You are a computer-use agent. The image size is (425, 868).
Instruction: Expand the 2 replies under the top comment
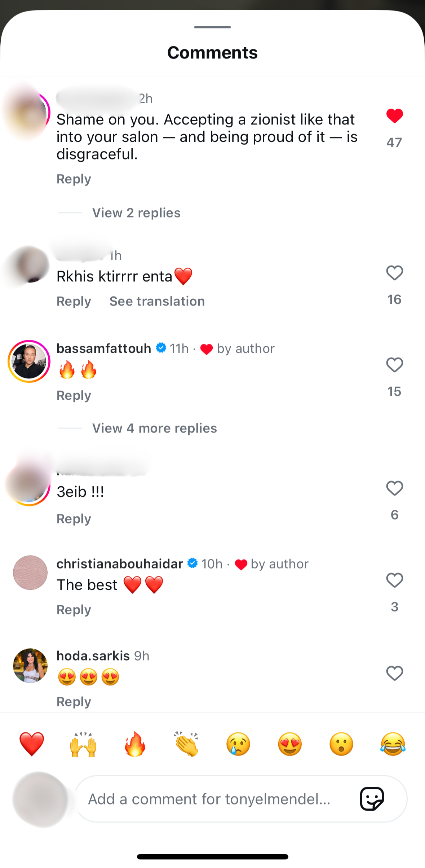(136, 212)
